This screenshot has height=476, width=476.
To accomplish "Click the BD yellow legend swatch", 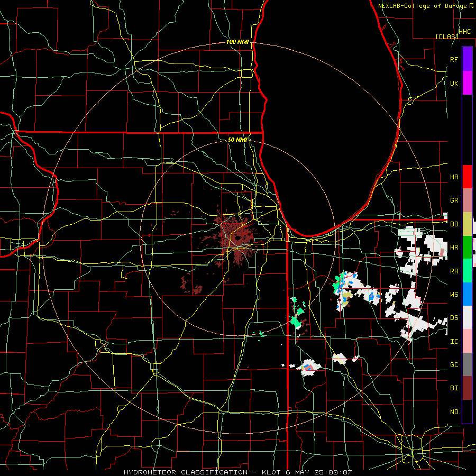I will tap(467, 224).
